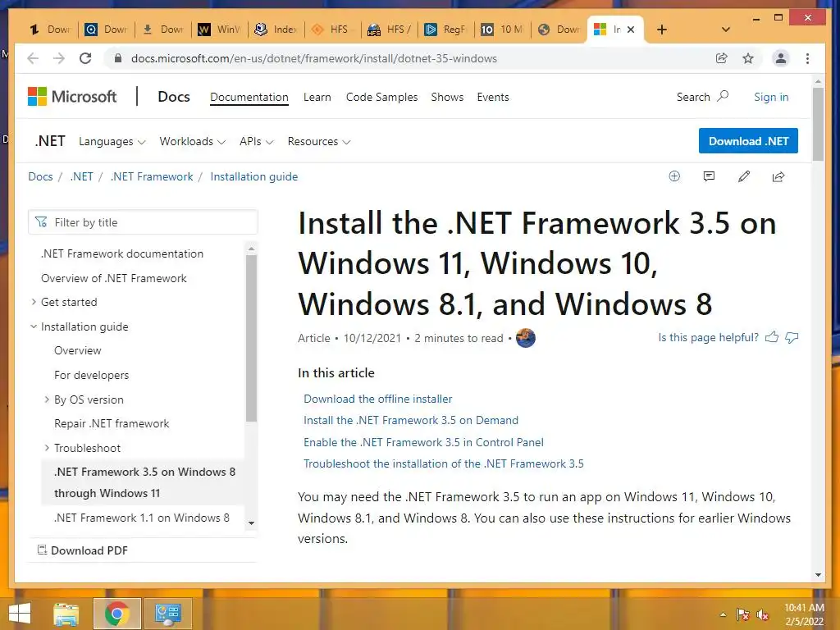
Task: Click the Download .NET button
Action: click(x=748, y=141)
